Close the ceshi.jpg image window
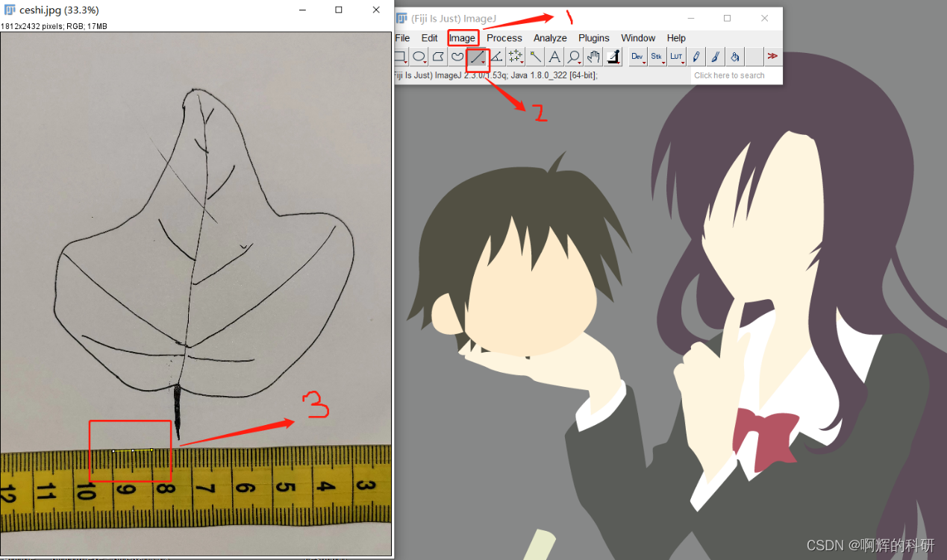The width and height of the screenshot is (947, 560). click(x=375, y=10)
